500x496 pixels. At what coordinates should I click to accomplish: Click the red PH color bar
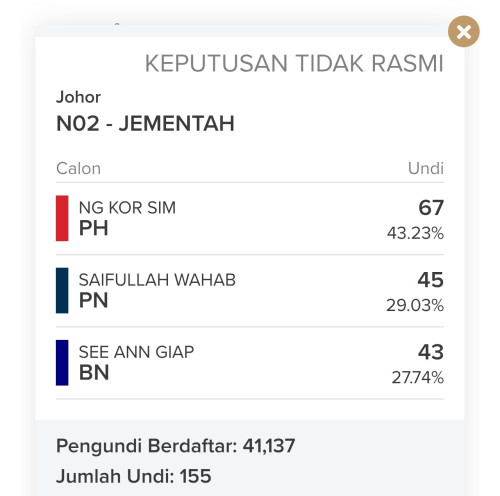[62, 218]
